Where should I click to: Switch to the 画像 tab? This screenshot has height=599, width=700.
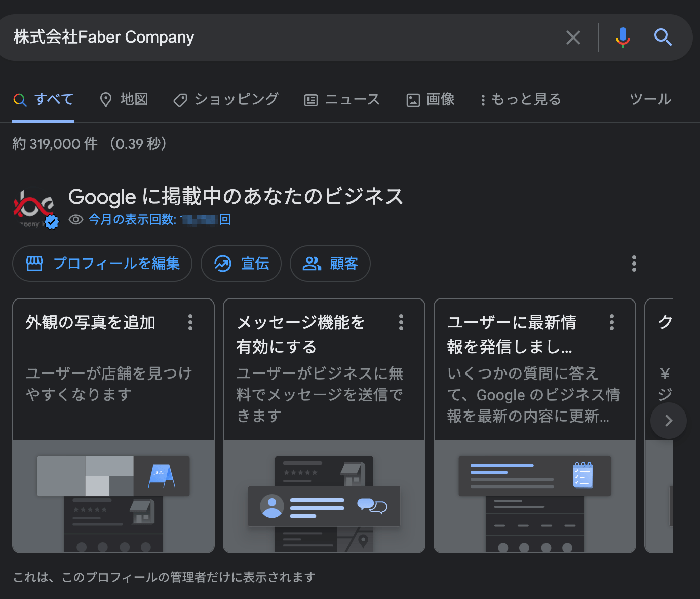pos(431,99)
